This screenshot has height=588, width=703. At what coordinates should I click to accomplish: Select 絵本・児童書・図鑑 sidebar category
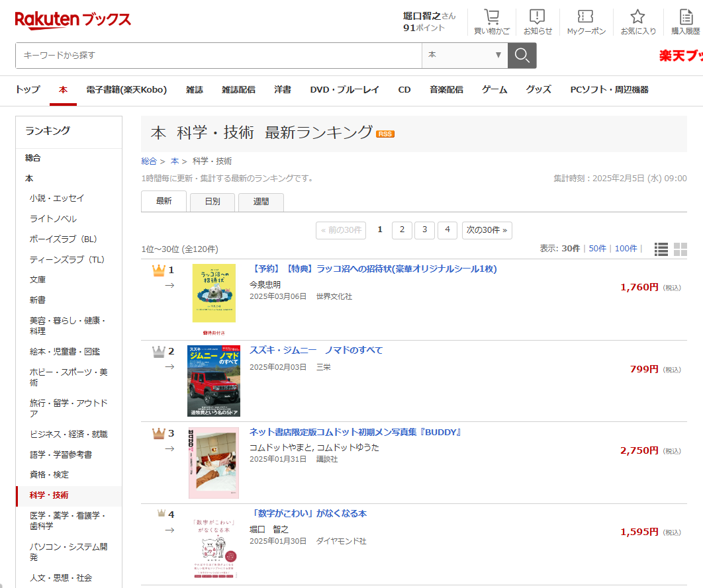pyautogui.click(x=65, y=352)
